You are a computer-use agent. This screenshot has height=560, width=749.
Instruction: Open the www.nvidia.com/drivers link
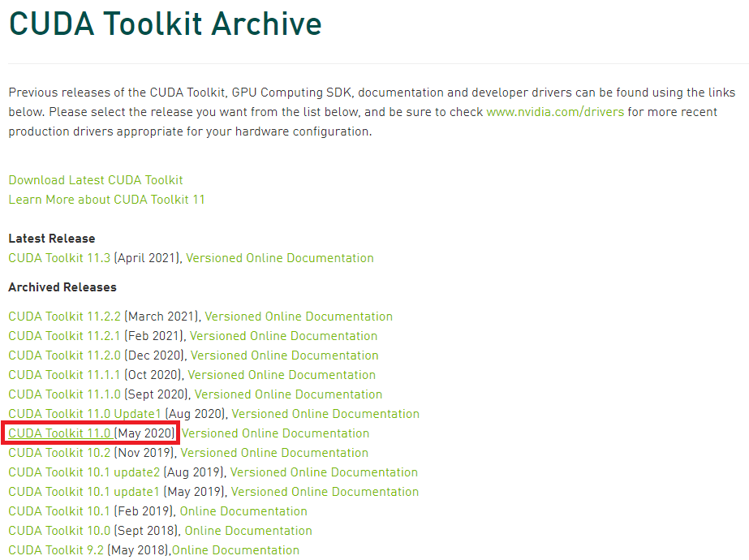(x=555, y=112)
